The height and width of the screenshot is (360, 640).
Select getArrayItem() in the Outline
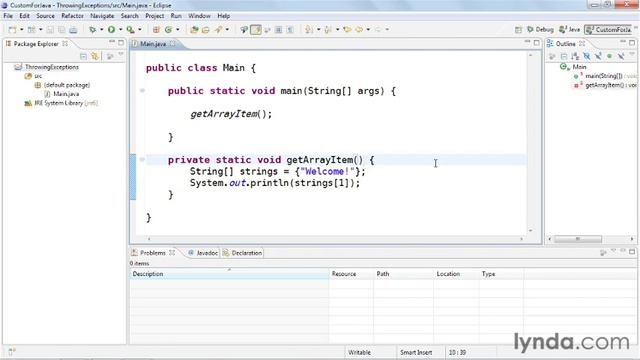[606, 85]
